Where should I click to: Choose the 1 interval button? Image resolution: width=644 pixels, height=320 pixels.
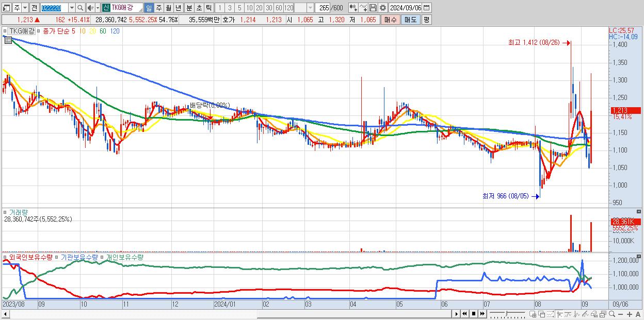(x=219, y=8)
